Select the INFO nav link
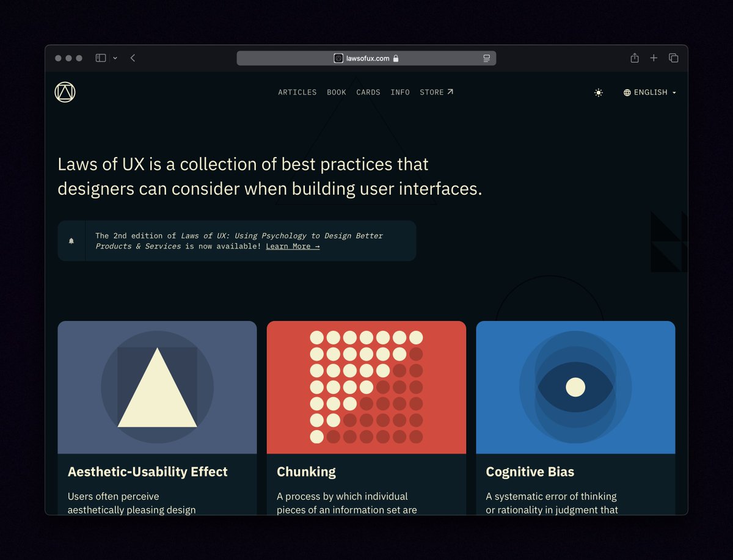The height and width of the screenshot is (560, 733). (400, 92)
